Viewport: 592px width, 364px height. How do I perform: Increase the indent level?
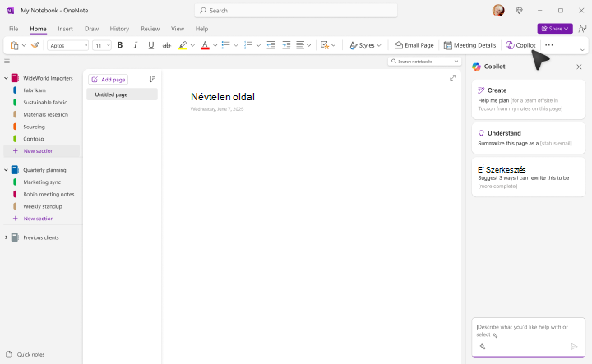tap(286, 45)
